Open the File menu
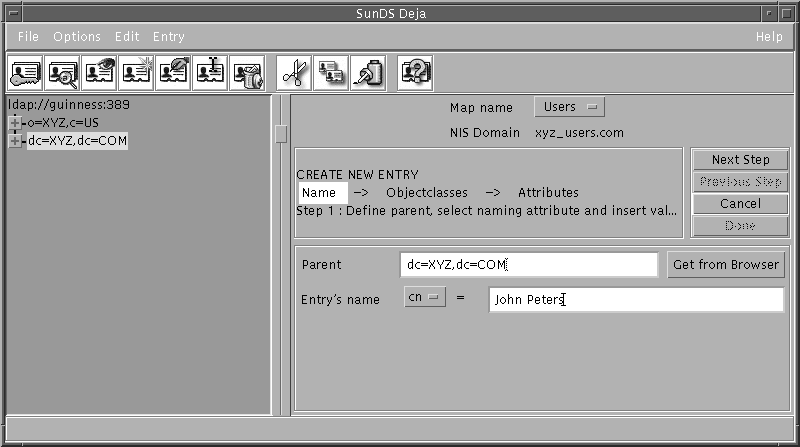The width and height of the screenshot is (800, 447). (28, 37)
